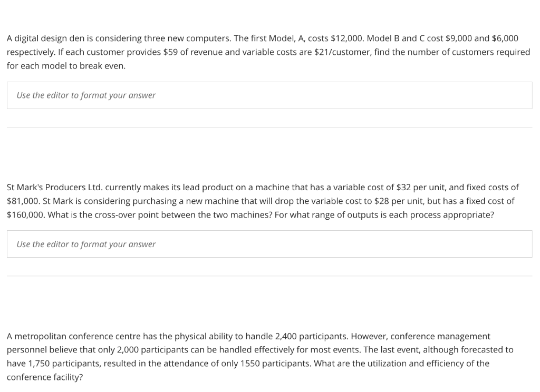Click the '$160,000' fixed cost amount

(x=25, y=215)
